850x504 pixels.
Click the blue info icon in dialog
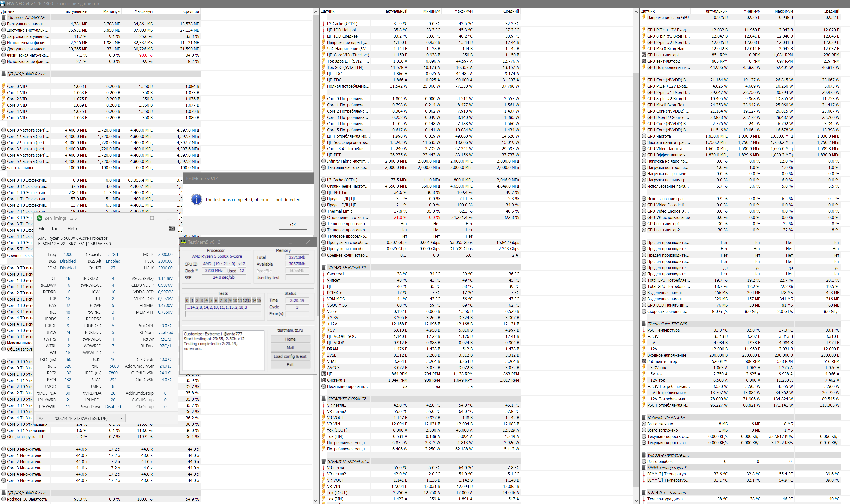[197, 200]
